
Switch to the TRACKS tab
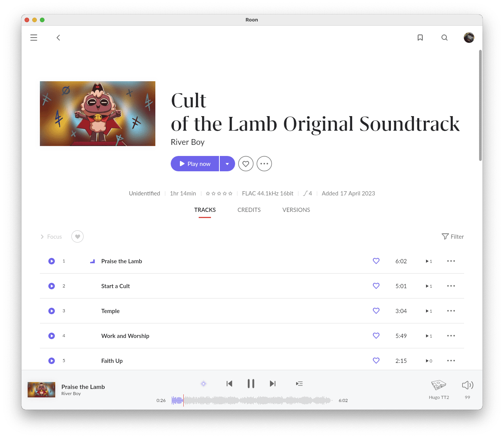point(205,210)
